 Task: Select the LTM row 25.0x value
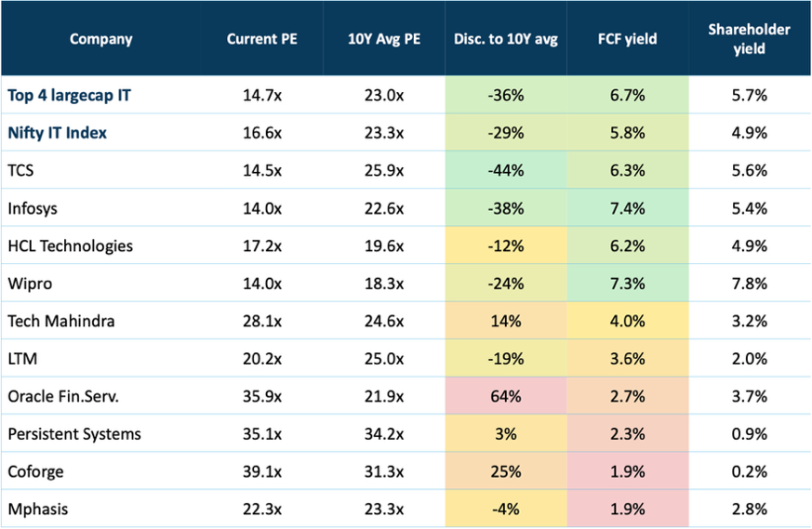[384, 359]
